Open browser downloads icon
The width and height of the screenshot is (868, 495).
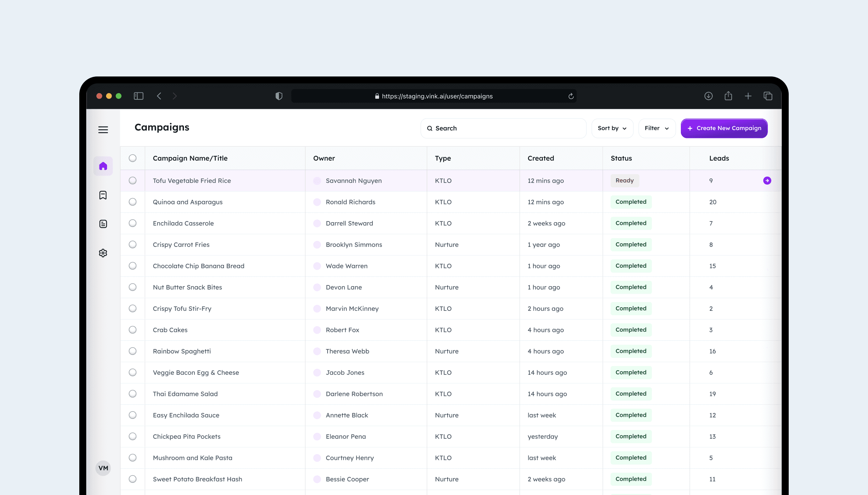(x=708, y=96)
